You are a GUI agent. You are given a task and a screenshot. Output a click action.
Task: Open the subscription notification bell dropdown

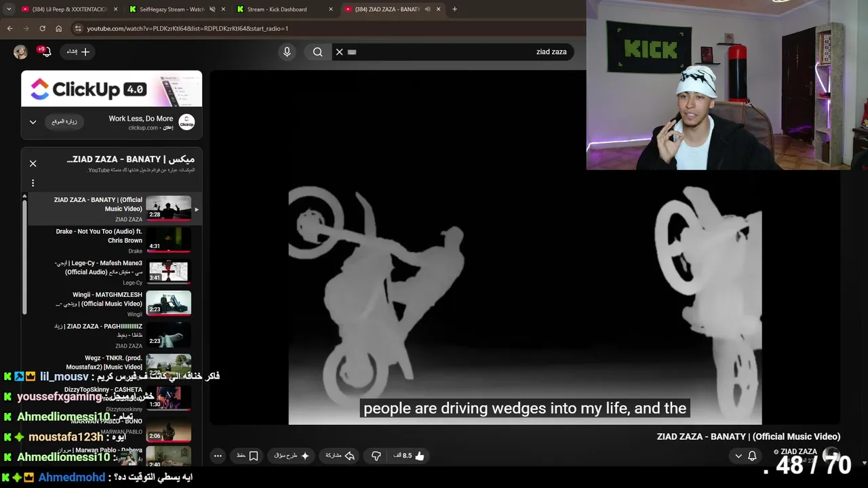745,456
